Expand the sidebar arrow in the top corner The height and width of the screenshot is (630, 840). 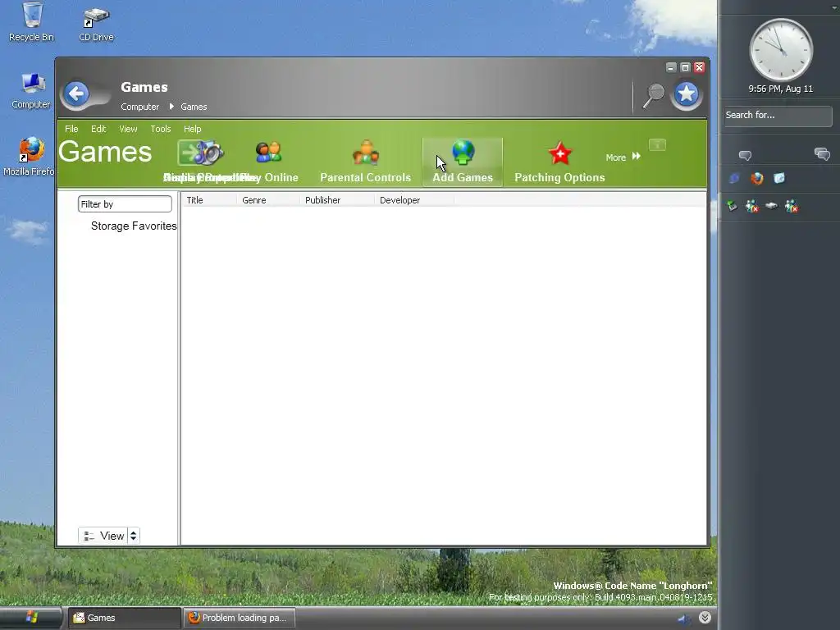834,7
